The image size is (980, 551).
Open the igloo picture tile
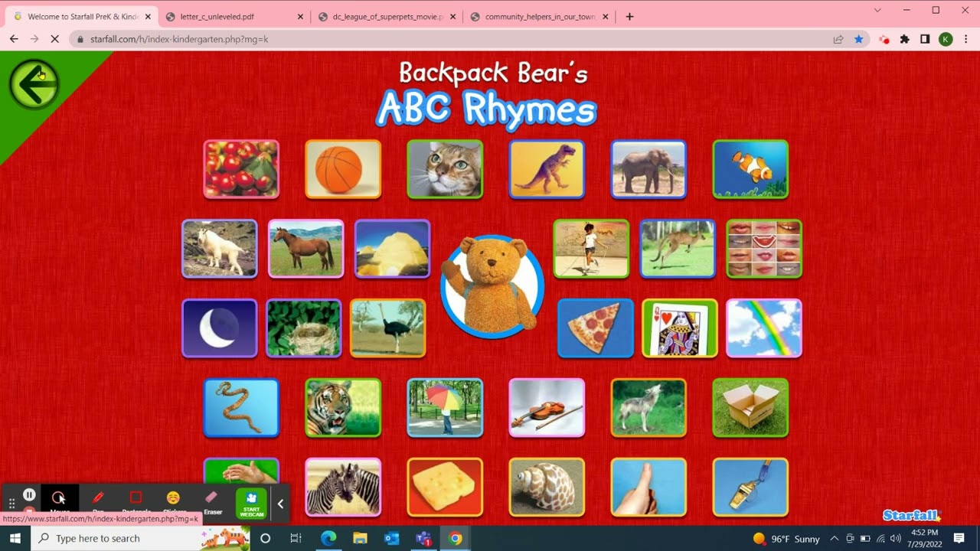click(393, 249)
